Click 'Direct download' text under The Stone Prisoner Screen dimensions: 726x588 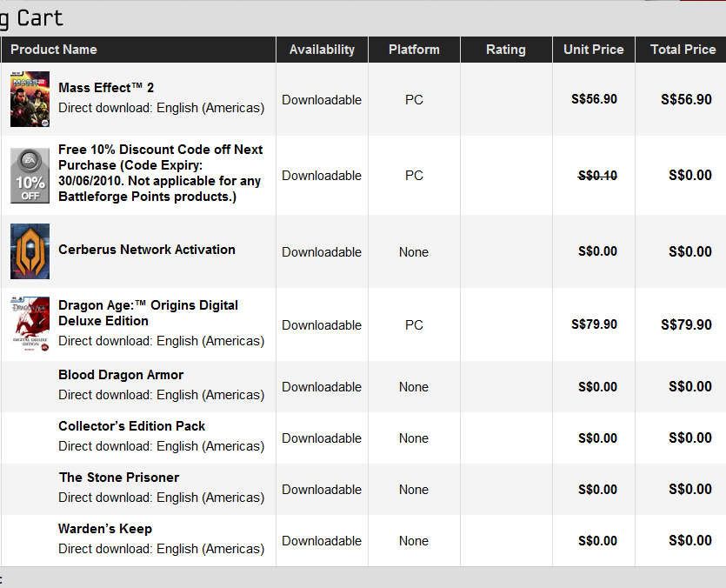click(161, 498)
